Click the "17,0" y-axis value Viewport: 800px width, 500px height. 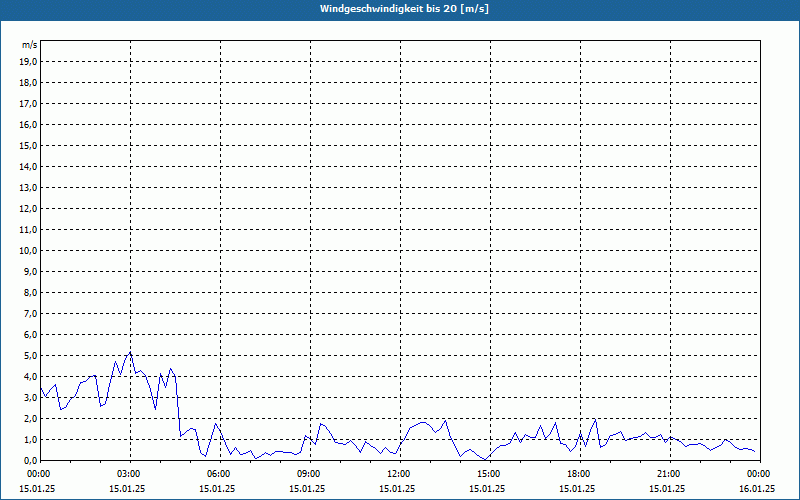point(28,104)
